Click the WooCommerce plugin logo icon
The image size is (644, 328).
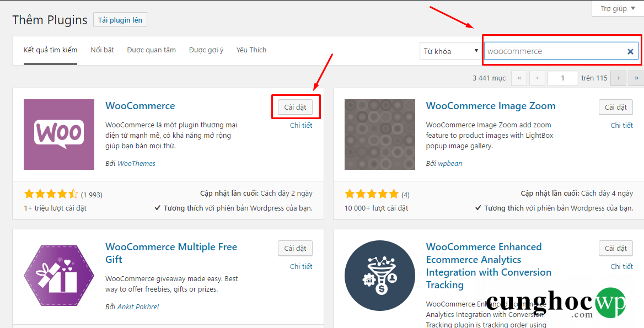[x=59, y=135]
